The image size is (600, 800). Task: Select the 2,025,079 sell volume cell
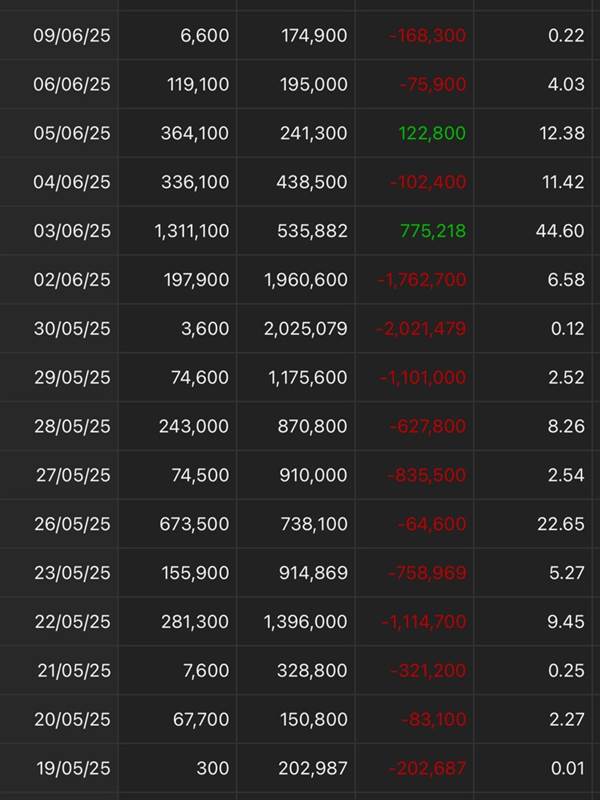tap(306, 329)
